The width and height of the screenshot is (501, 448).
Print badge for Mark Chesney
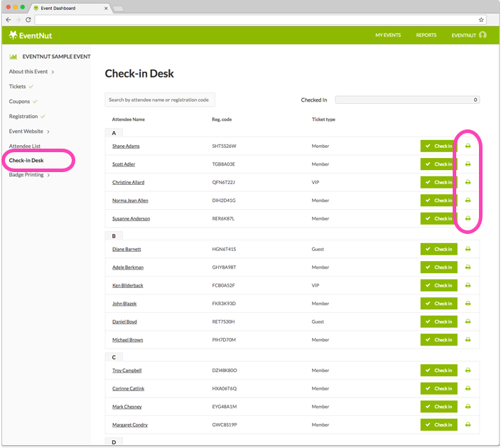(x=468, y=407)
